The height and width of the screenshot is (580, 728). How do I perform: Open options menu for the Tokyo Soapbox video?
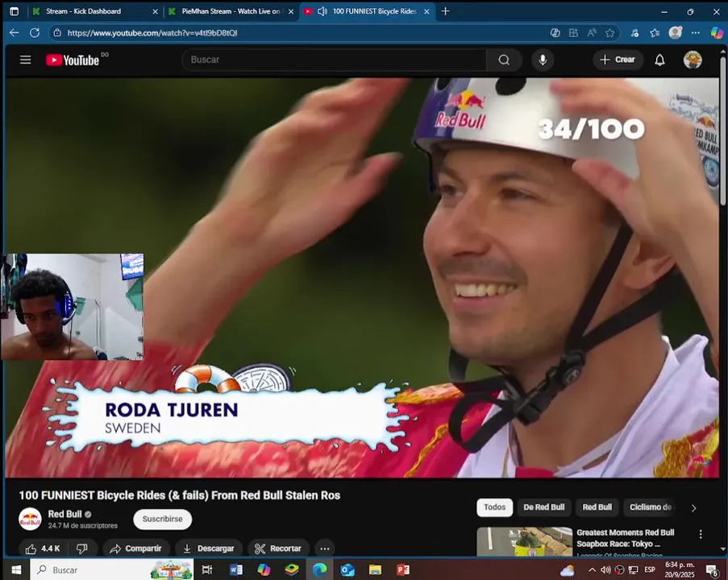pos(701,535)
